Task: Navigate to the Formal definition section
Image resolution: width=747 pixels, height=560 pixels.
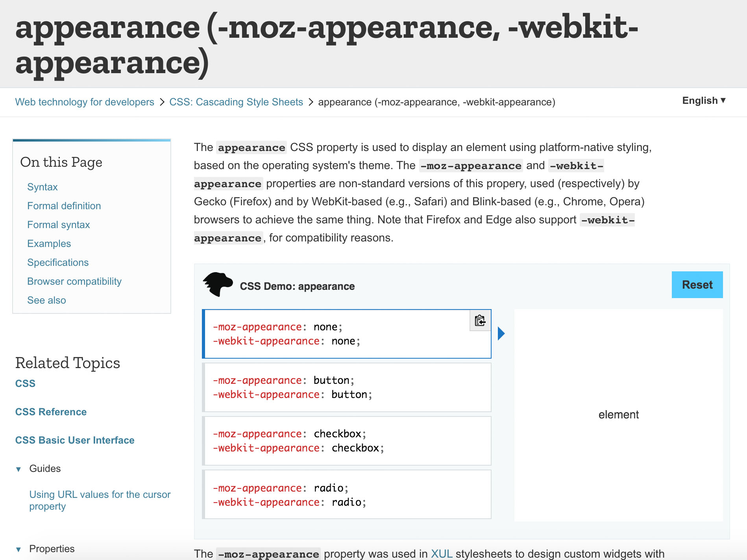Action: [x=64, y=206]
